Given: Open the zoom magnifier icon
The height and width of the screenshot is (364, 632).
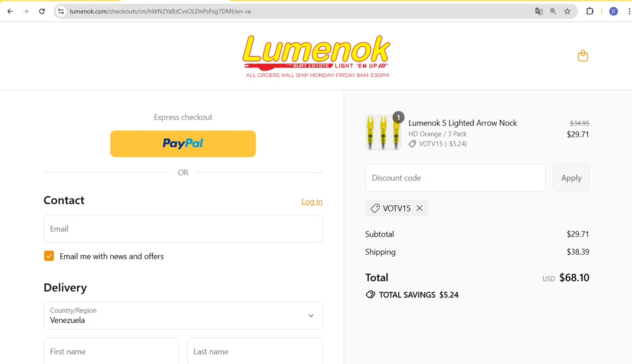Looking at the screenshot, I should [x=553, y=11].
